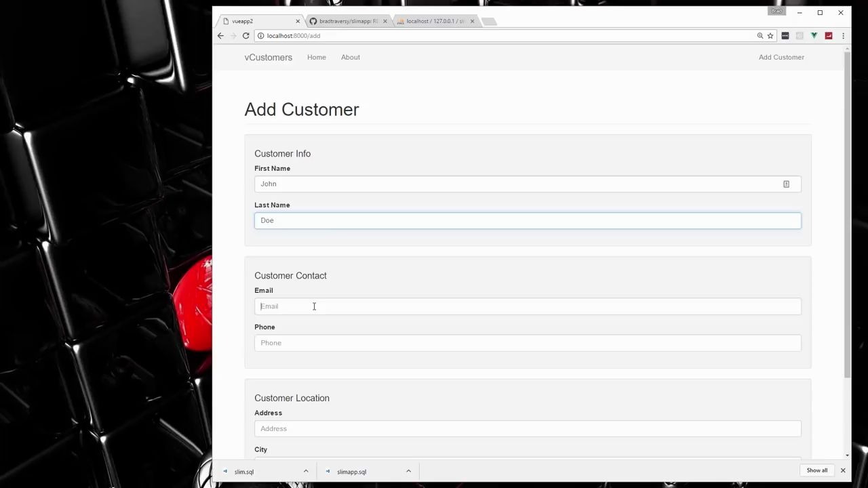The image size is (868, 488).
Task: Click the Customer Contact section title
Action: point(290,276)
